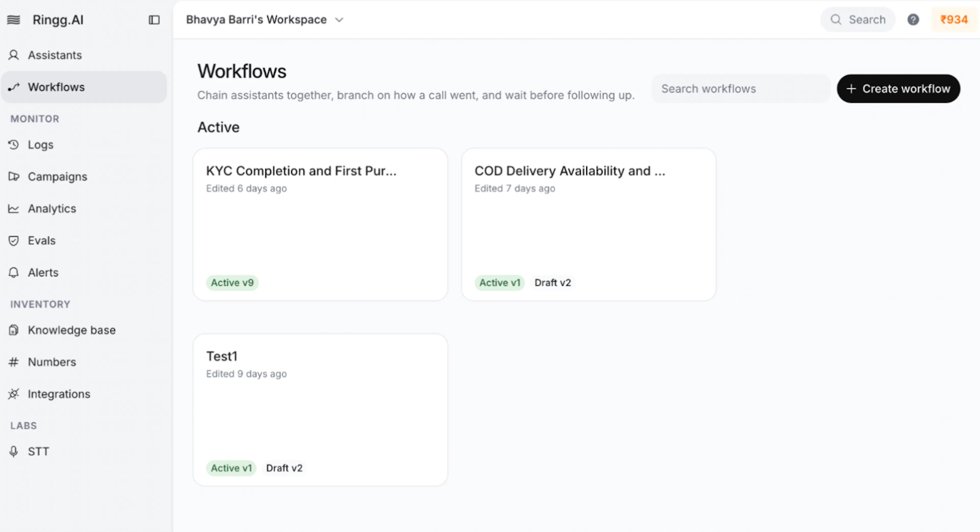Open Campaigns from the sidebar
This screenshot has height=532, width=980.
click(84, 177)
